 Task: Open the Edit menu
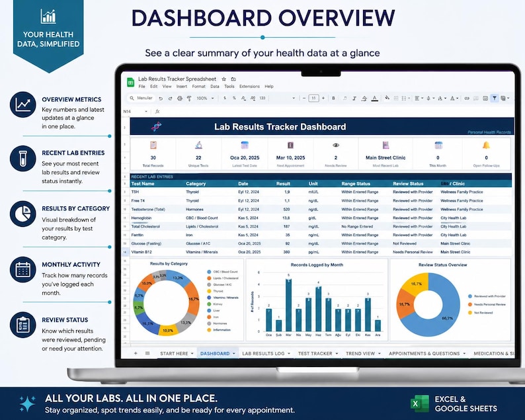click(153, 87)
